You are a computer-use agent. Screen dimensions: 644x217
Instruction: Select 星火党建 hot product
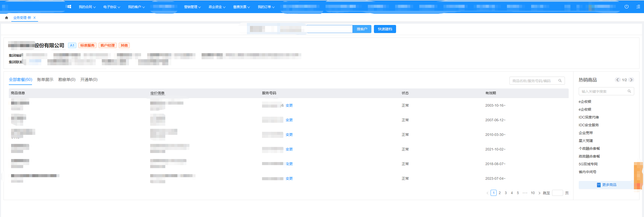(586, 141)
